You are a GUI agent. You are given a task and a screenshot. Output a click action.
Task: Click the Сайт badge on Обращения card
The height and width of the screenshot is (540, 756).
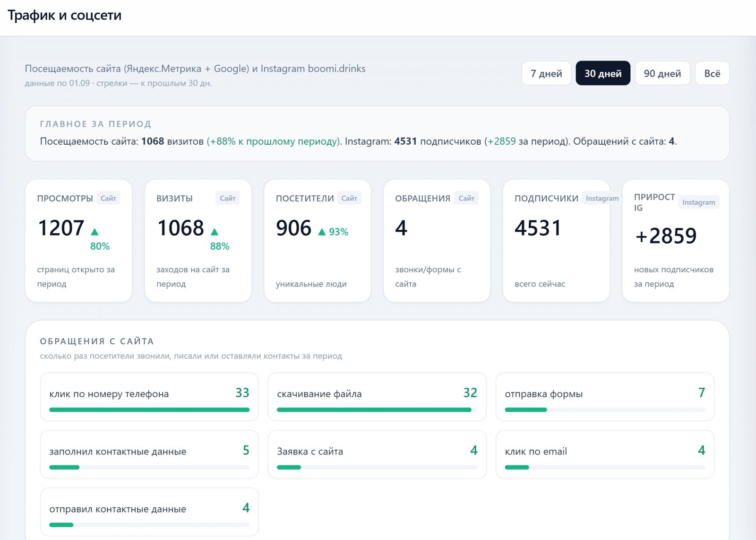click(x=466, y=198)
